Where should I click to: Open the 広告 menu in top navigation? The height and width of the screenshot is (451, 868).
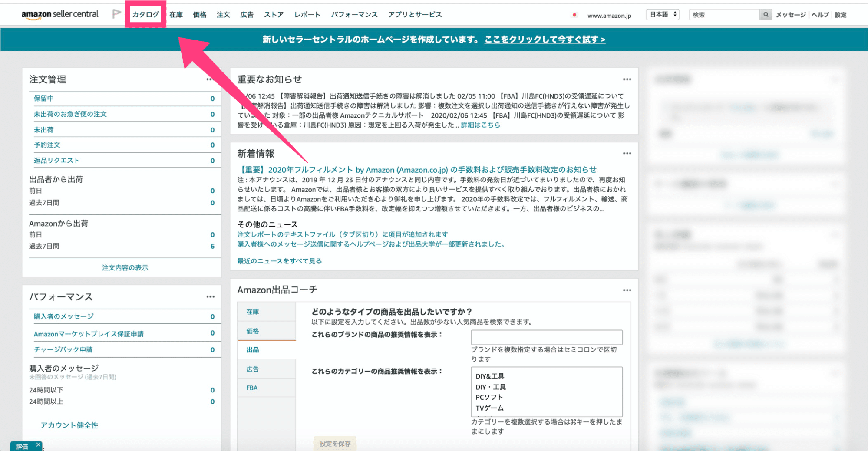pos(247,15)
